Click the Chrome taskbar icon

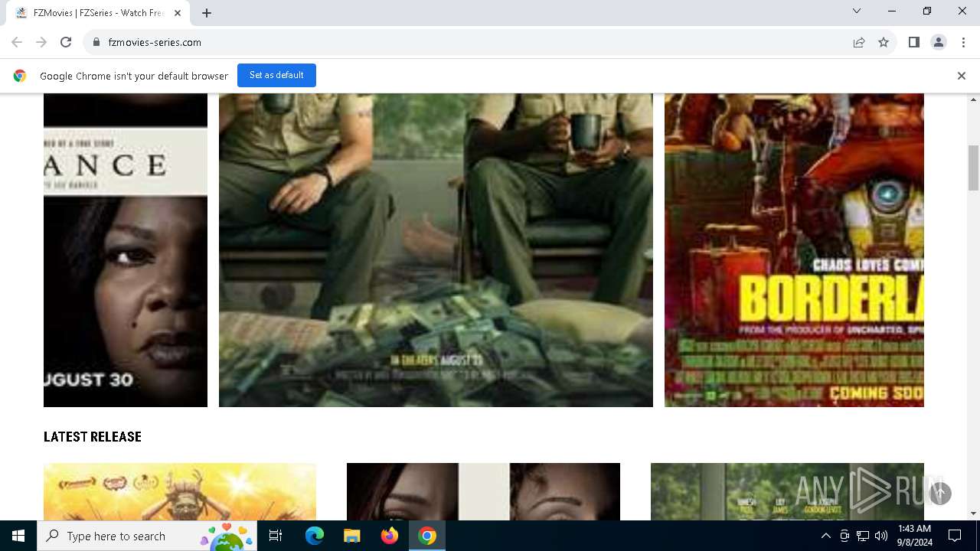pos(427,536)
